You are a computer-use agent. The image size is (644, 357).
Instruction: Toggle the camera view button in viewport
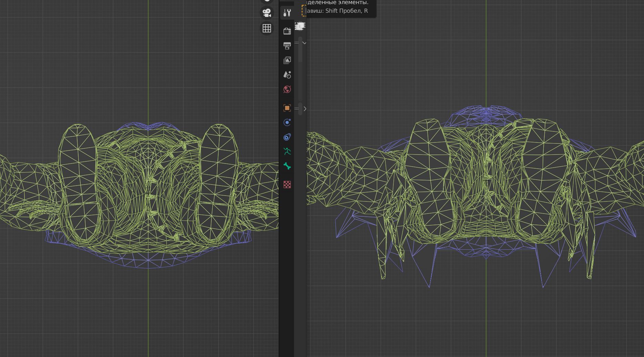pyautogui.click(x=267, y=13)
